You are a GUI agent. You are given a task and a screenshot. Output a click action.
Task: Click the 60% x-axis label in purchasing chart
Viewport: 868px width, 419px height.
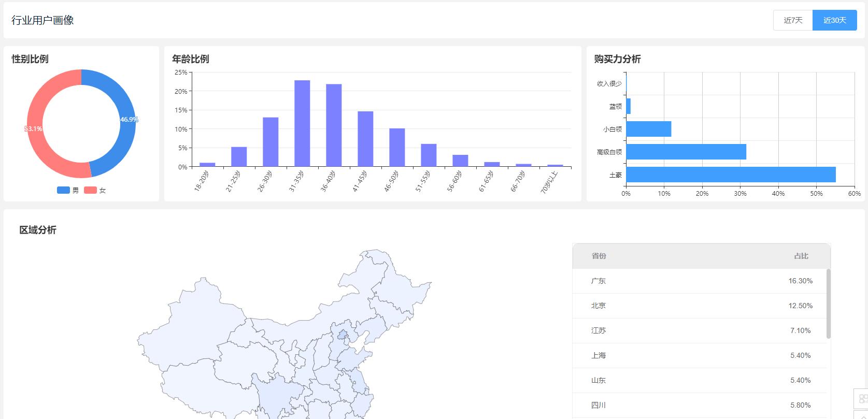pyautogui.click(x=855, y=194)
